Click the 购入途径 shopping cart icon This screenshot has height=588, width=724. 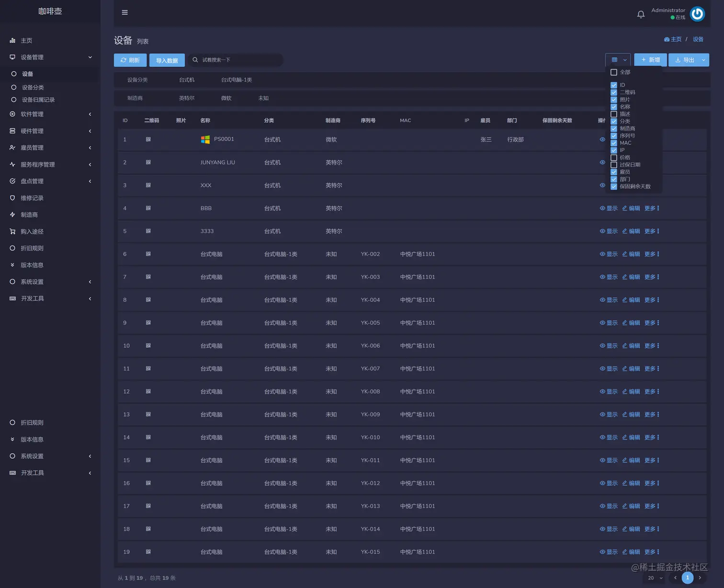pos(12,232)
